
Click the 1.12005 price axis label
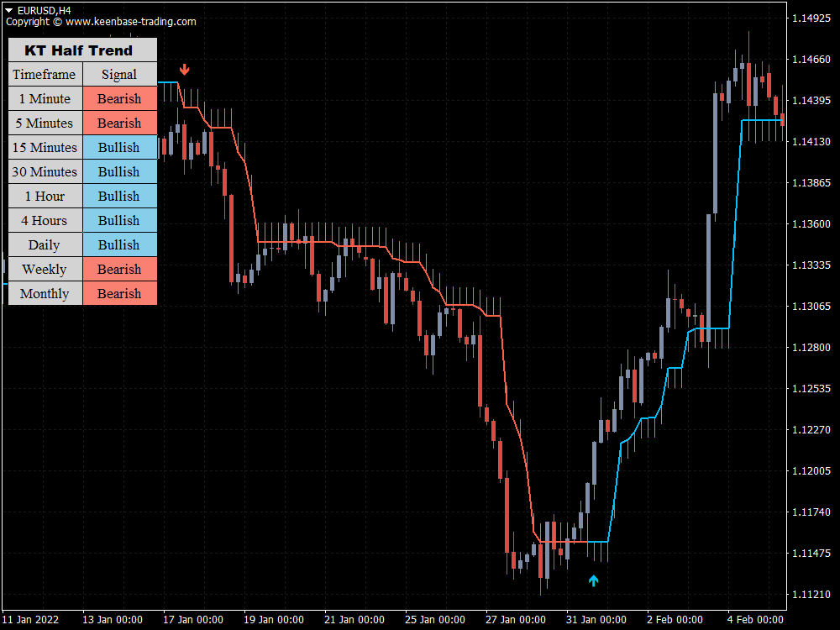(x=811, y=471)
